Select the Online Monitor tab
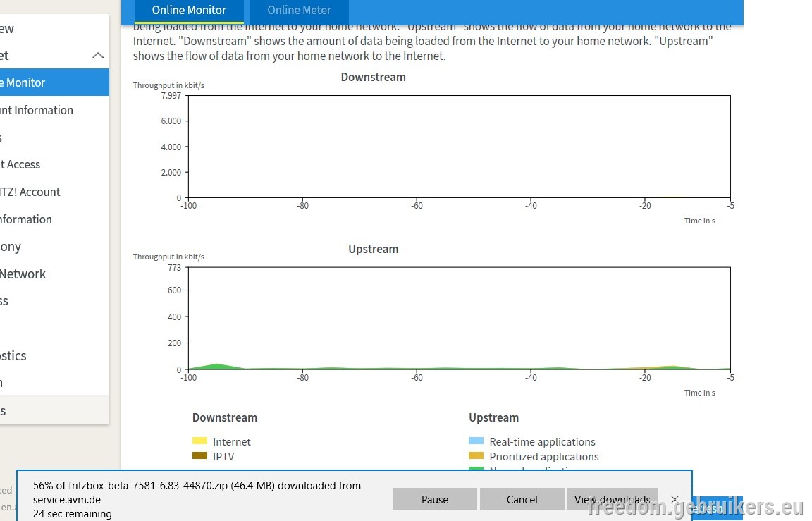The height and width of the screenshot is (521, 812). (x=189, y=11)
